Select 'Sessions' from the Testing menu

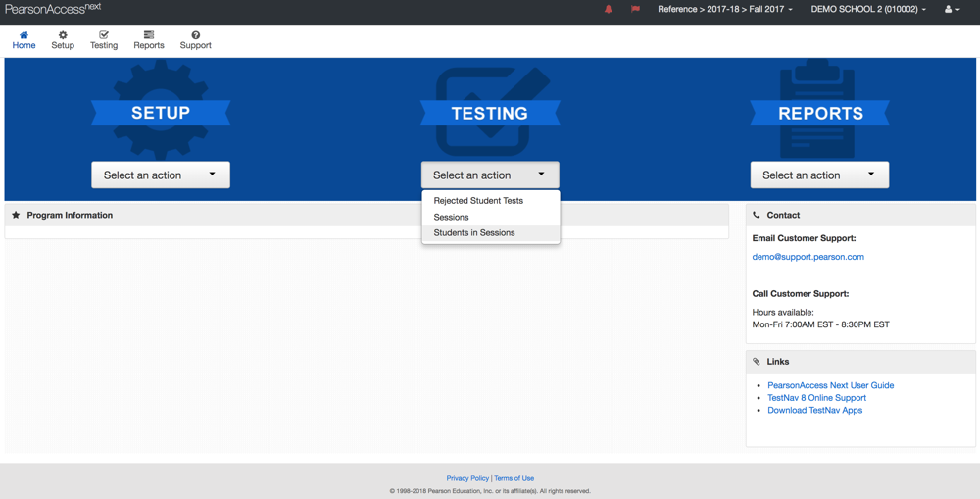[452, 217]
